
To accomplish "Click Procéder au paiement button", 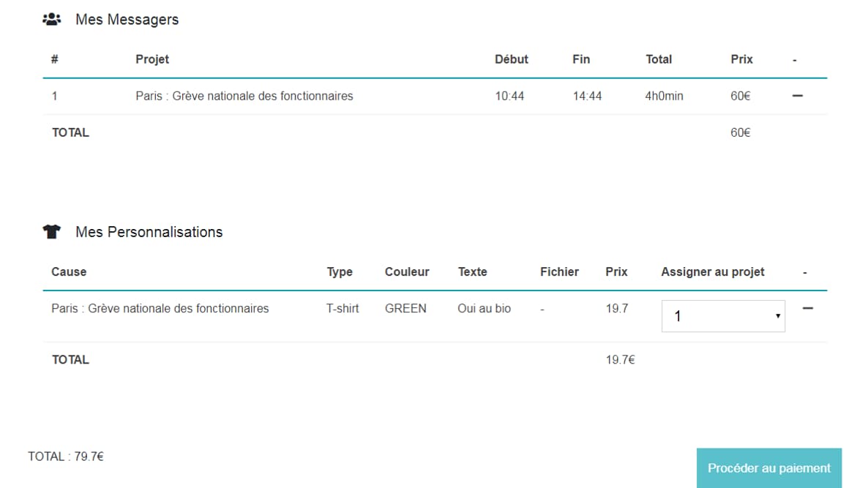I will click(769, 468).
